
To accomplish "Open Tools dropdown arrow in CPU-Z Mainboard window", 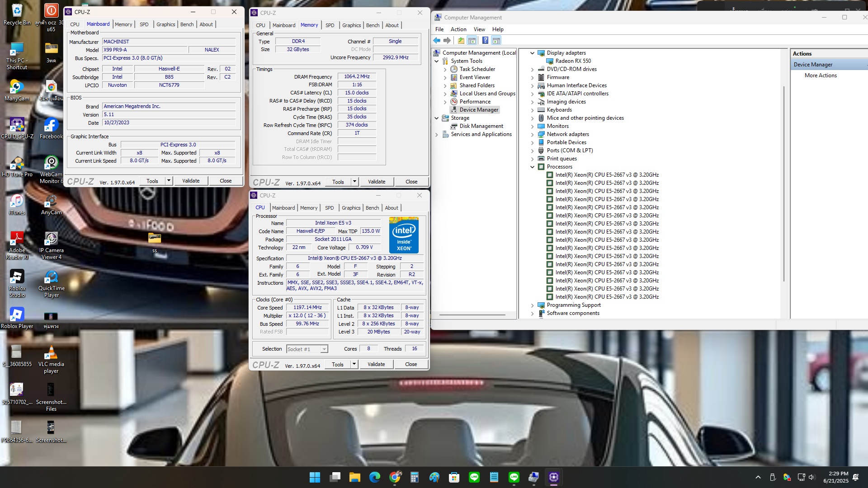I will [169, 181].
